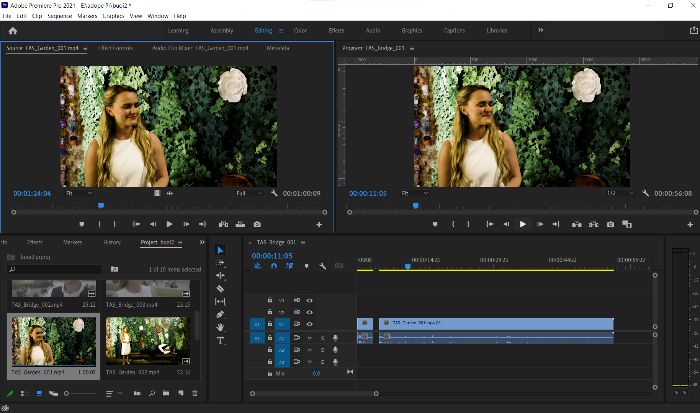Add marker in Source monitor
This screenshot has height=413, width=700.
click(x=82, y=224)
